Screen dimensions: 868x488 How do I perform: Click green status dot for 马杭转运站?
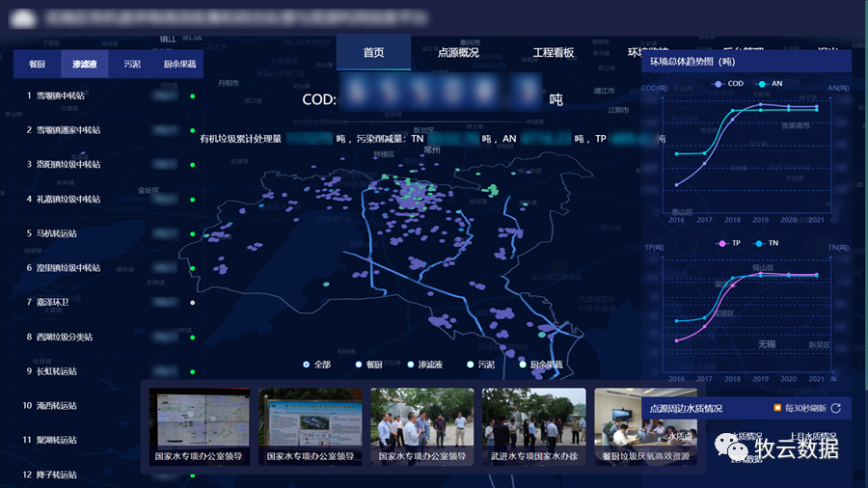point(193,234)
